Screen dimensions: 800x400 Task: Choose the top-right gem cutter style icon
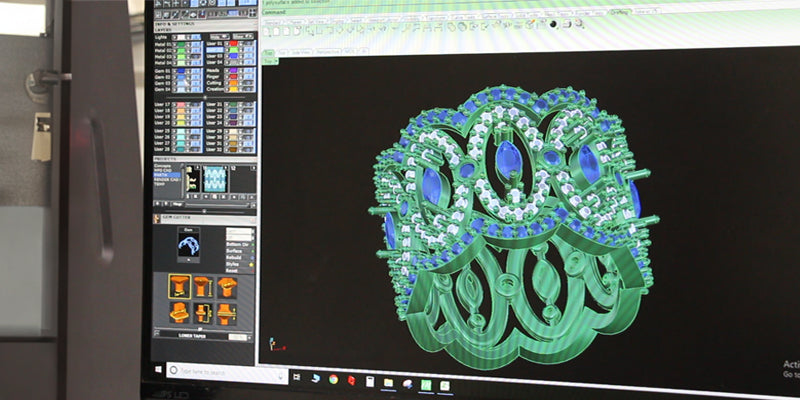227,287
